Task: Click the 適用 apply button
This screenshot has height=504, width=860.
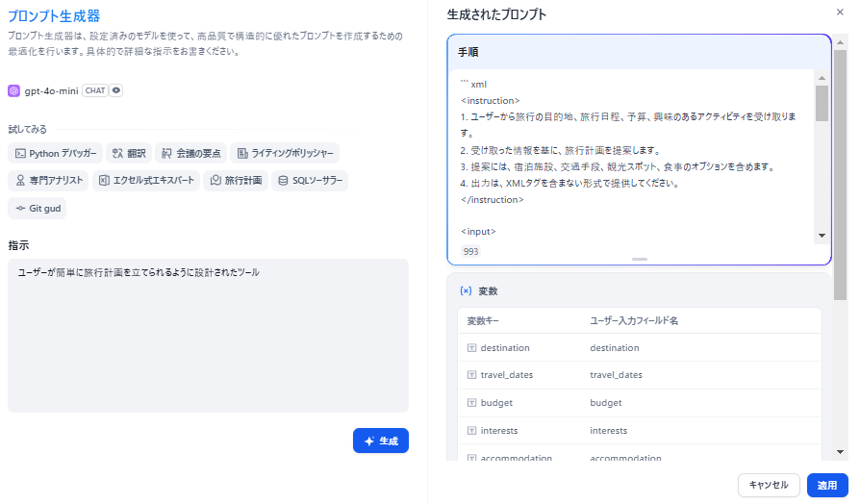Action: click(x=827, y=485)
